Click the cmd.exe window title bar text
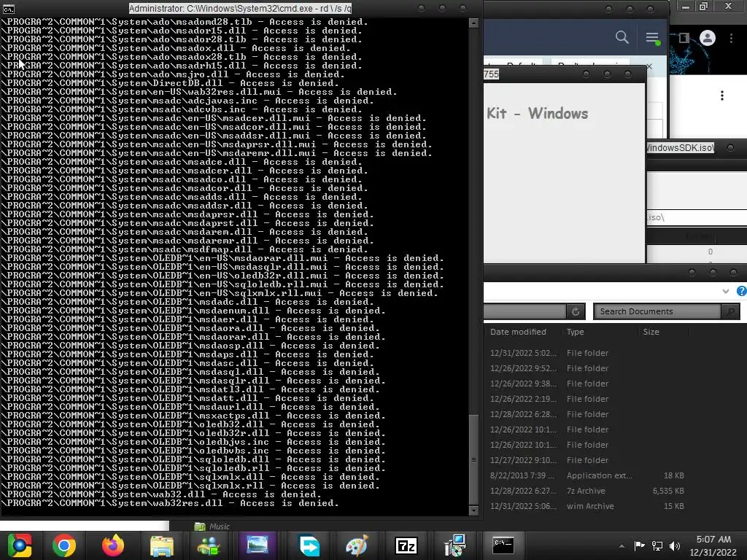The height and width of the screenshot is (560, 747). (x=240, y=9)
